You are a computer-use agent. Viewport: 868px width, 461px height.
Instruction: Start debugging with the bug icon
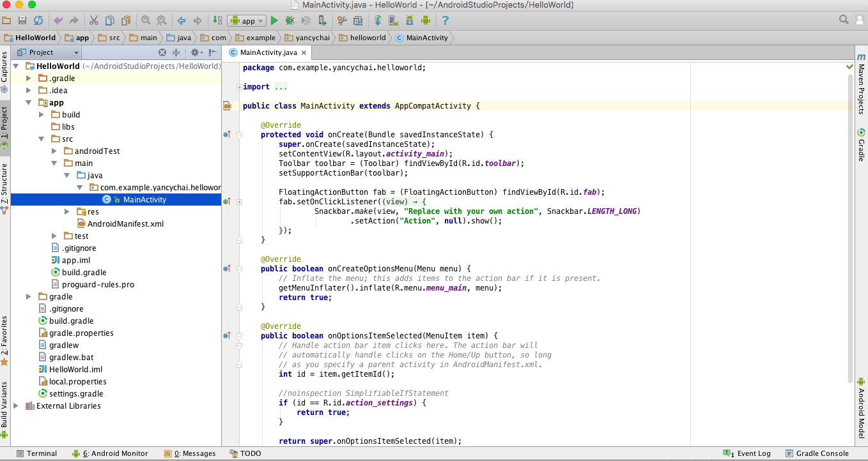click(x=290, y=20)
